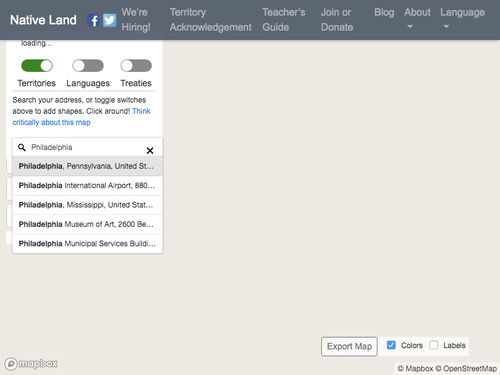Expand the About dropdown menu

(417, 19)
